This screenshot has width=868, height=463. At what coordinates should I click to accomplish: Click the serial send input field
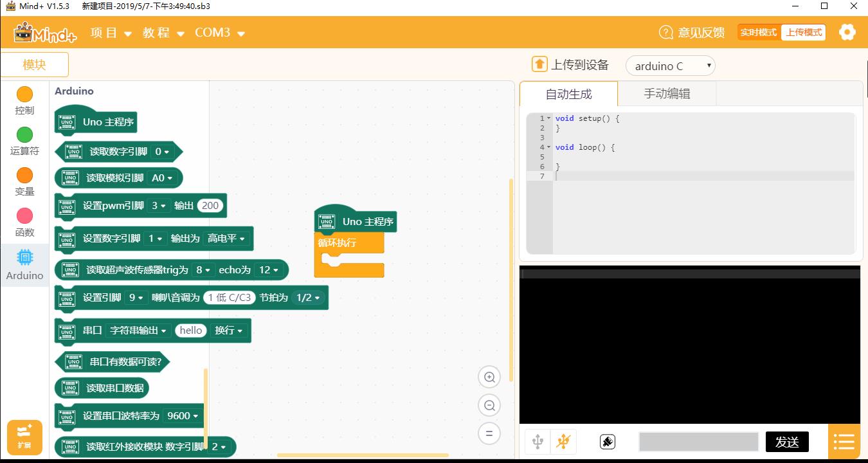[699, 442]
